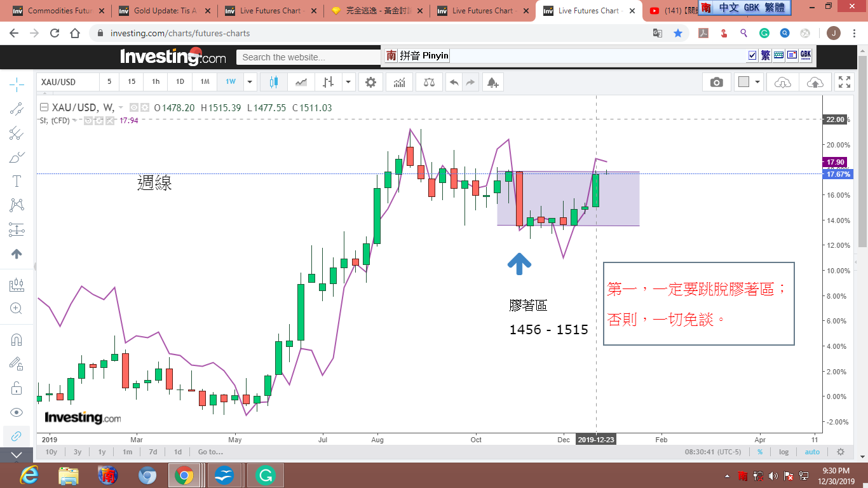Open chart style dropdown arrow
The height and width of the screenshot is (488, 868).
point(348,82)
